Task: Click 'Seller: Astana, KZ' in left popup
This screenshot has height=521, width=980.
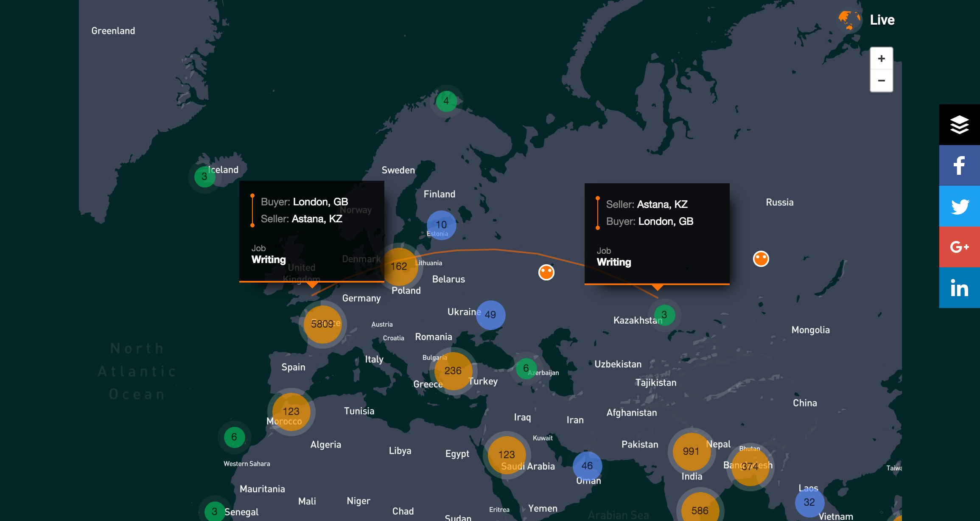Action: [x=301, y=219]
